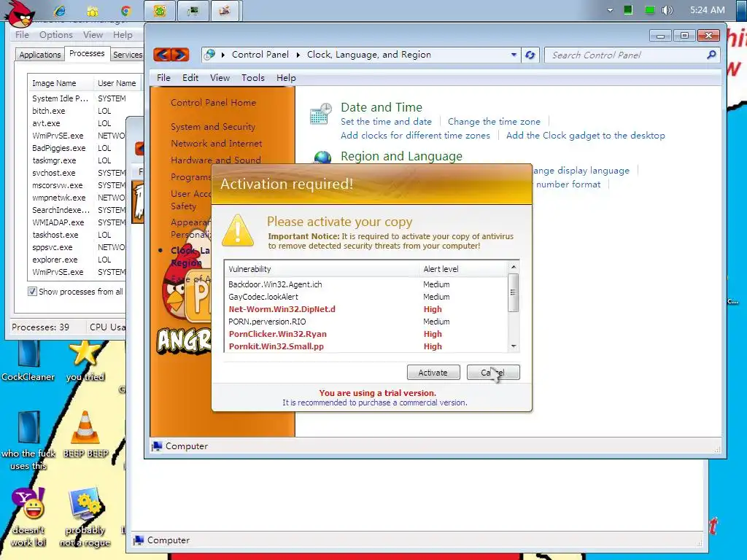Screen dimensions: 747x560
Task: Expand the arrow after Control Panel breadcrumb
Action: (298, 55)
